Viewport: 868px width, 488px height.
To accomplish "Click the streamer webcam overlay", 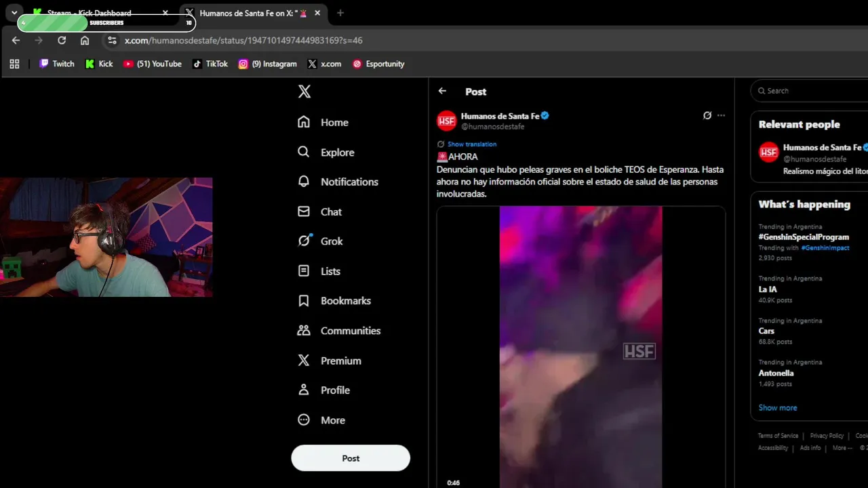I will click(x=106, y=237).
